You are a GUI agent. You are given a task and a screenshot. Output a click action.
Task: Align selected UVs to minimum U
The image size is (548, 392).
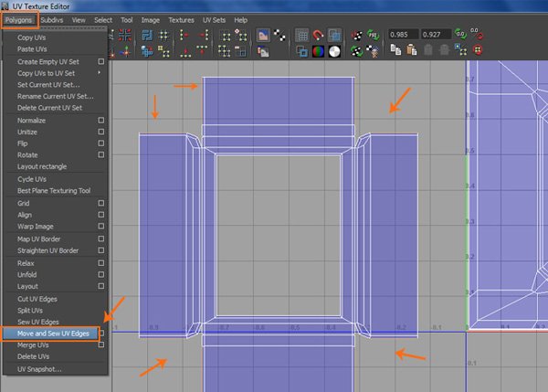point(184,36)
